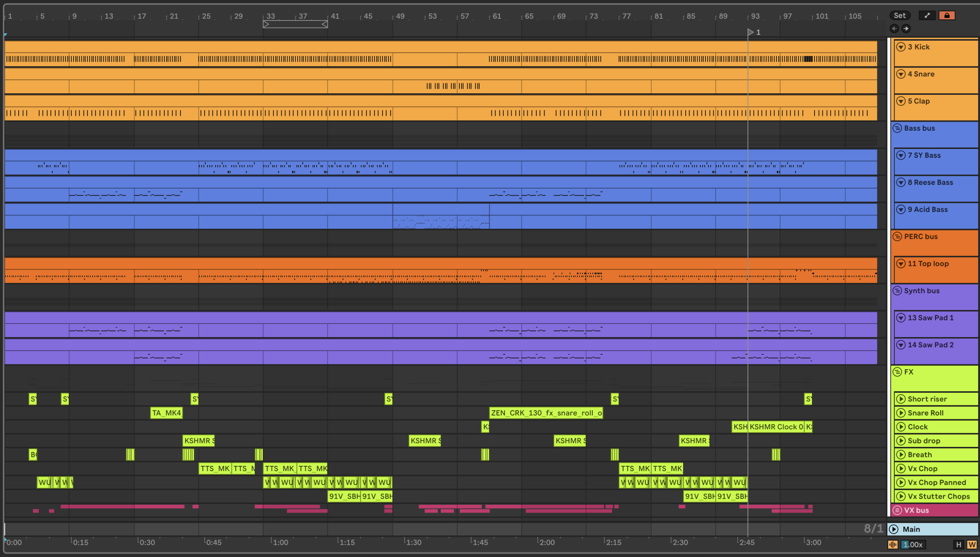This screenshot has height=557, width=980.
Task: Unfold the 7 SY Bass track
Action: [901, 155]
